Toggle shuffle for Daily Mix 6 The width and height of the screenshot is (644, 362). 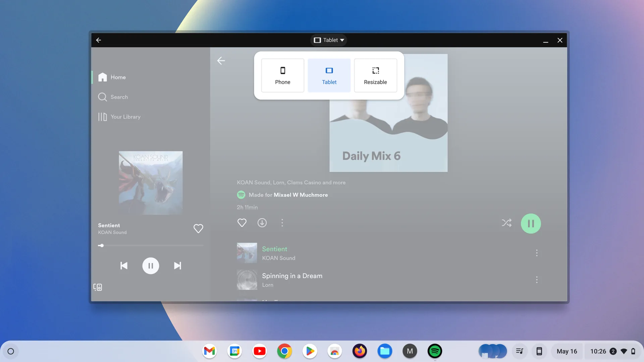[x=506, y=223]
